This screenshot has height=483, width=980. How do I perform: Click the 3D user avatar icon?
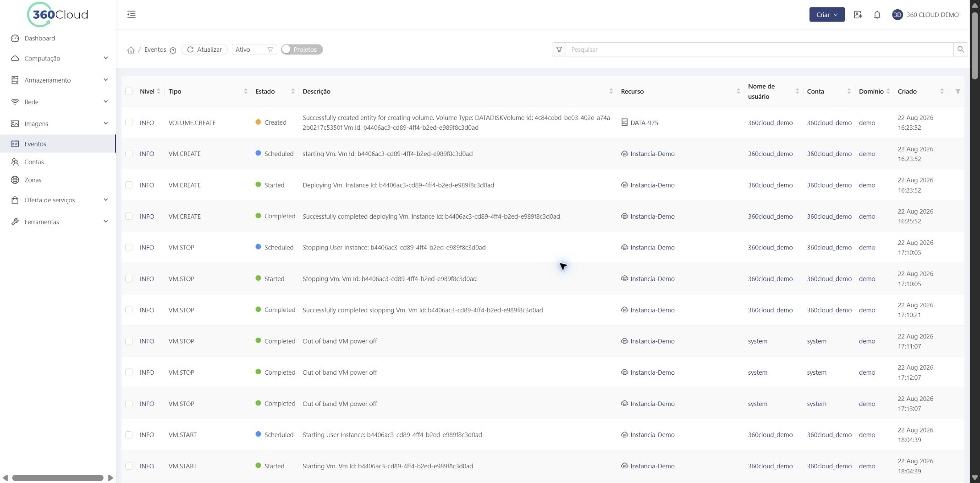897,15
